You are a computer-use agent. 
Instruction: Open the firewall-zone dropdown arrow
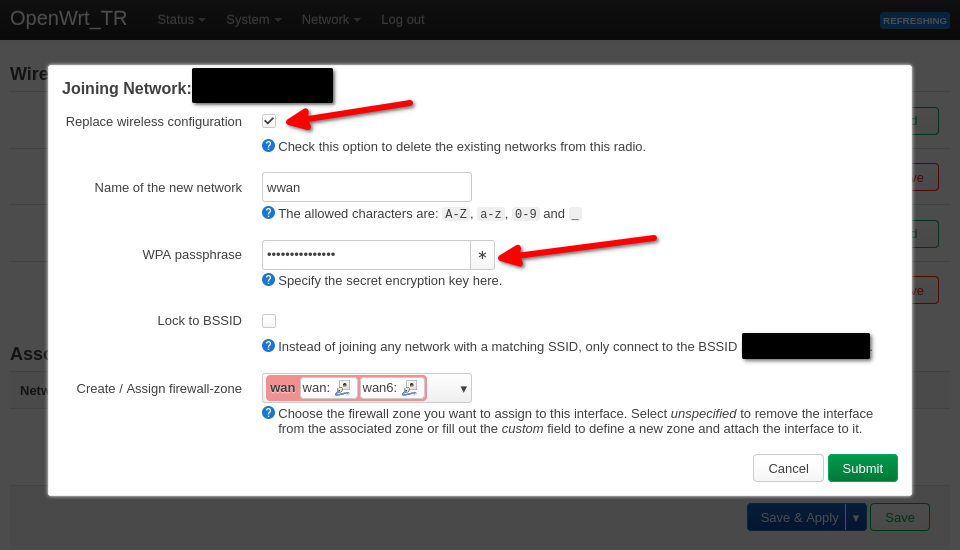pos(463,388)
